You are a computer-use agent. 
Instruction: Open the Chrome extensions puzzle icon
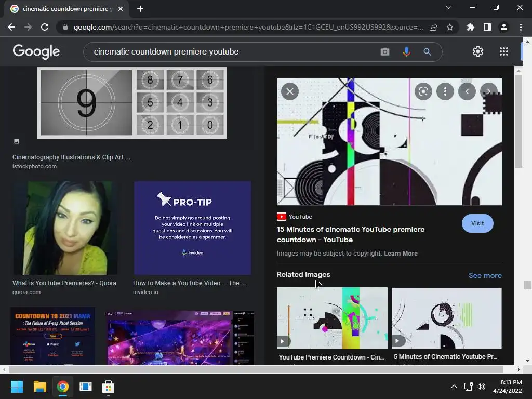(471, 27)
